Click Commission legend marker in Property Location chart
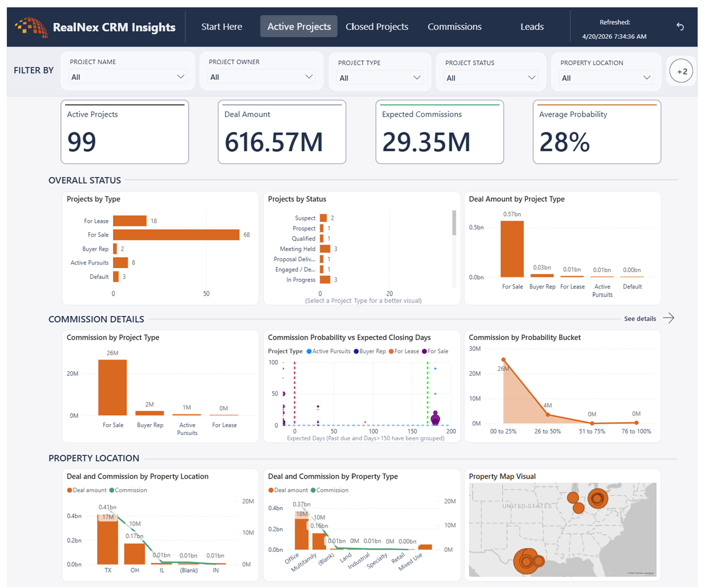Screen dimensions: 704x588 pyautogui.click(x=111, y=490)
